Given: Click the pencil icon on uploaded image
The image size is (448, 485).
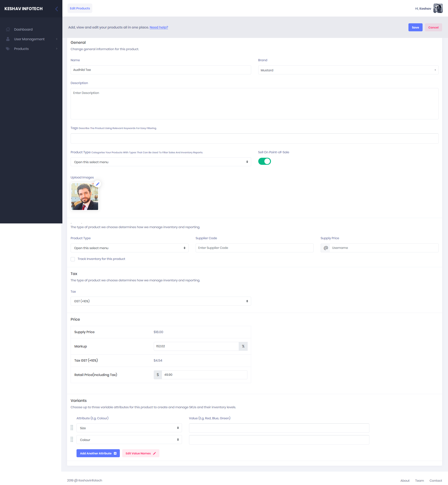Looking at the screenshot, I should (97, 184).
